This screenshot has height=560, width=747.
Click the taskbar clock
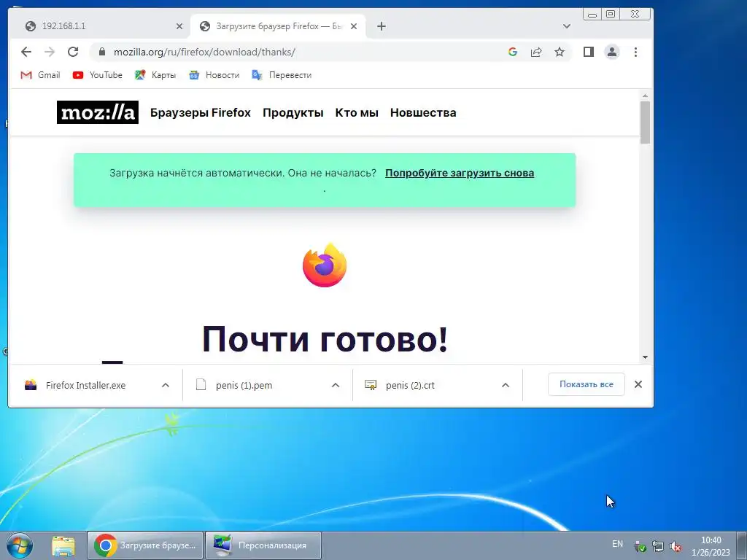(711, 546)
